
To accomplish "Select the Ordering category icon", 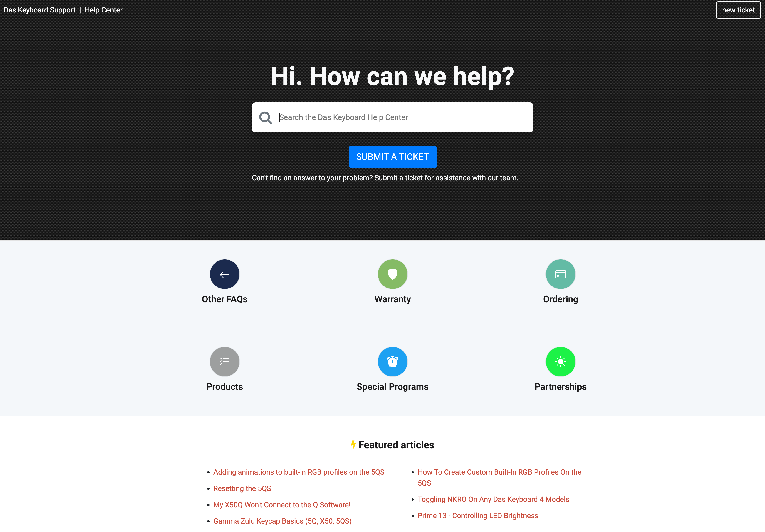I will coord(560,273).
